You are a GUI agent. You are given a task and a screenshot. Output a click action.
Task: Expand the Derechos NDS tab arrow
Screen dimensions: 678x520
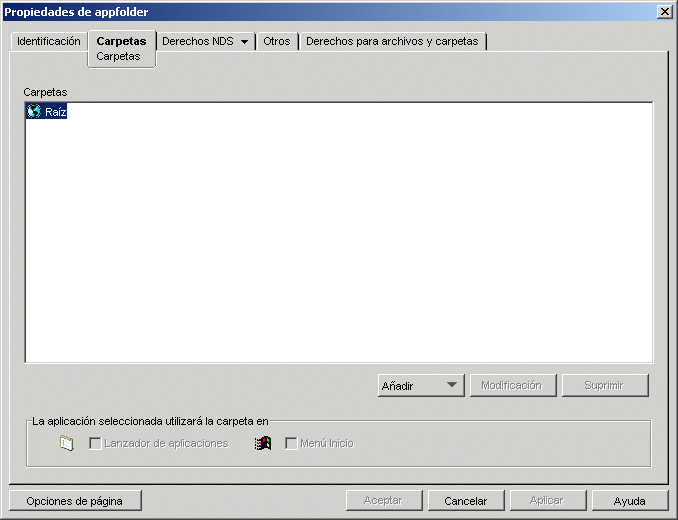tap(244, 42)
